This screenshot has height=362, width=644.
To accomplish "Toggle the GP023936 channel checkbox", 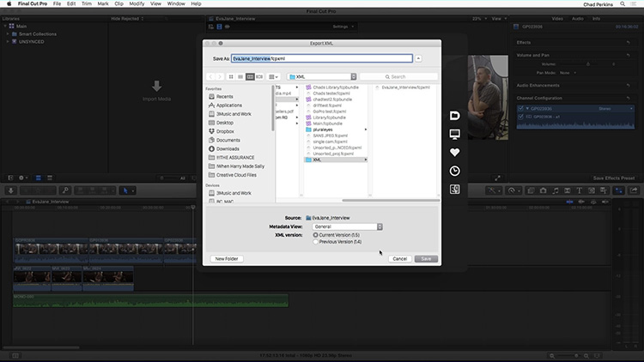I will (521, 109).
